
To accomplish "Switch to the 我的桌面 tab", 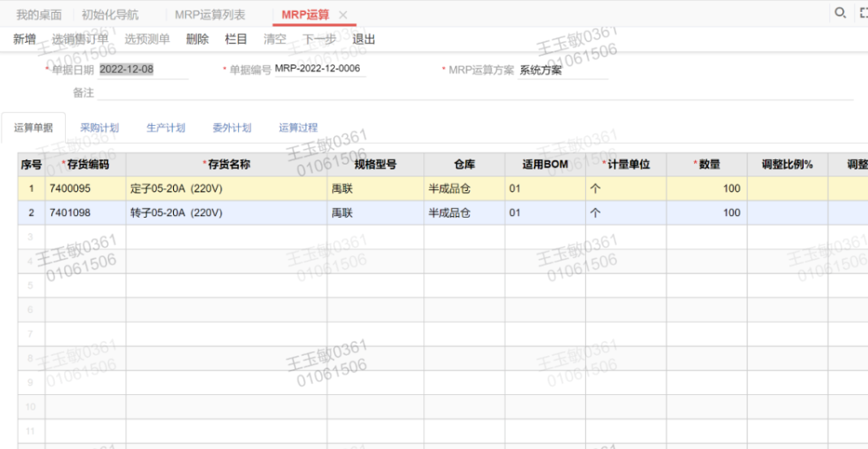I will pos(39,15).
